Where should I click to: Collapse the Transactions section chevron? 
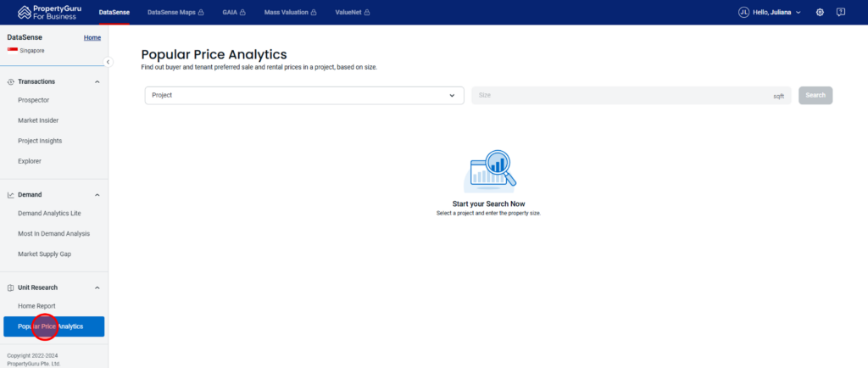click(97, 81)
